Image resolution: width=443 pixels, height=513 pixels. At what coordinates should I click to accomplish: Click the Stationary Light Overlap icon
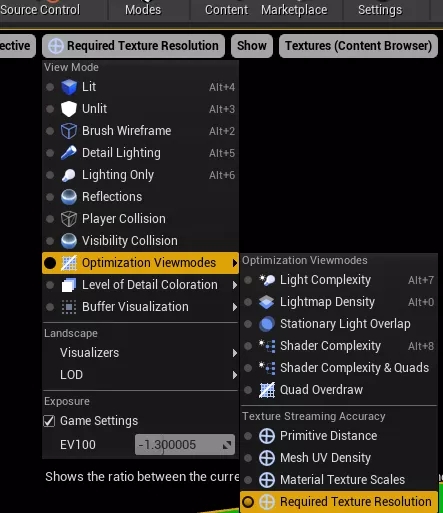(267, 324)
